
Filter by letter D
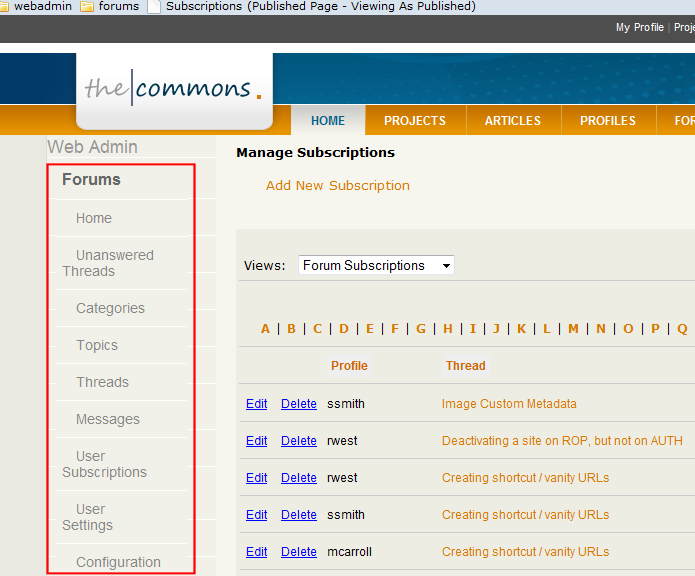[x=344, y=329]
